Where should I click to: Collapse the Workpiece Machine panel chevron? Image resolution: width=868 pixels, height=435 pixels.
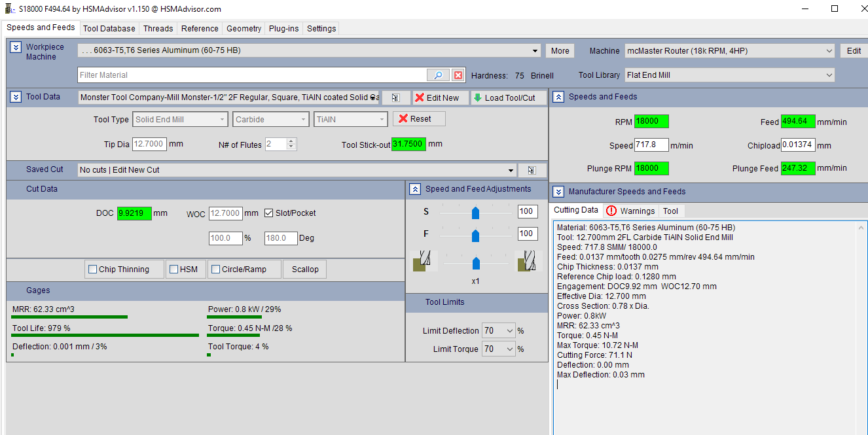(16, 48)
